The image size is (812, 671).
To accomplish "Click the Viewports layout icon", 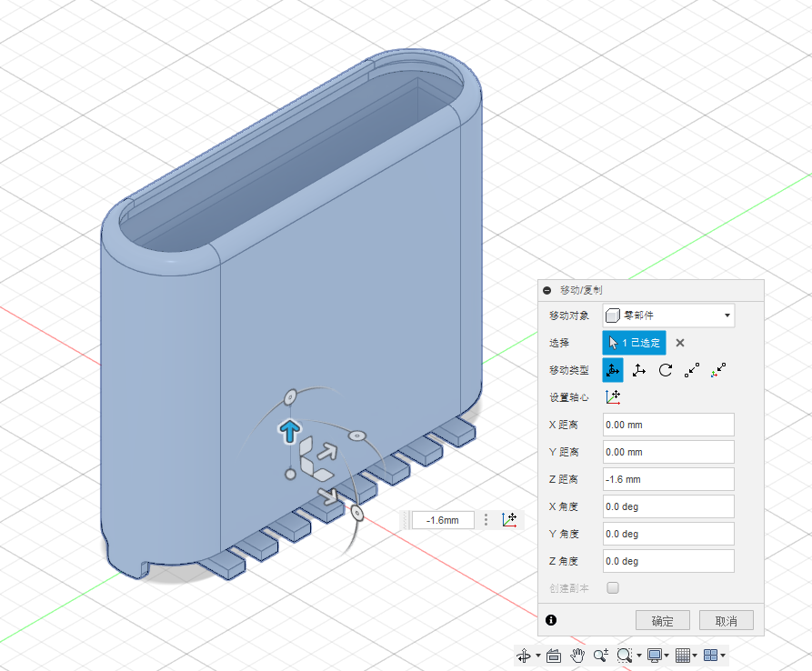I will click(710, 656).
